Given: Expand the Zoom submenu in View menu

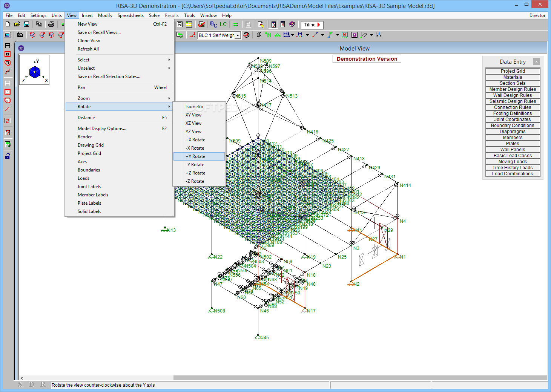Looking at the screenshot, I should pyautogui.click(x=120, y=98).
